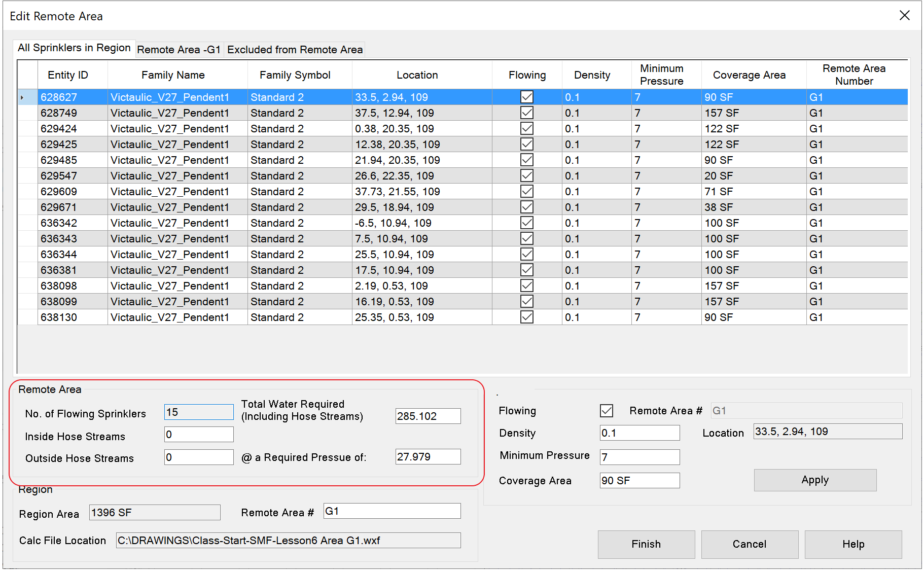Click location cell 16.19, 0.53, 109
The width and height of the screenshot is (924, 572).
coord(422,301)
